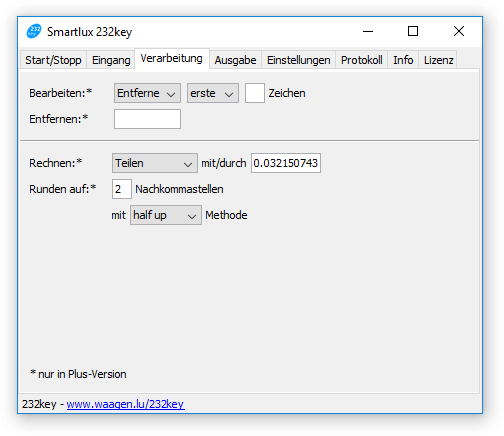Click the Nachkommastellen field showing 2
The width and height of the screenshot is (504, 436).
pyautogui.click(x=122, y=189)
